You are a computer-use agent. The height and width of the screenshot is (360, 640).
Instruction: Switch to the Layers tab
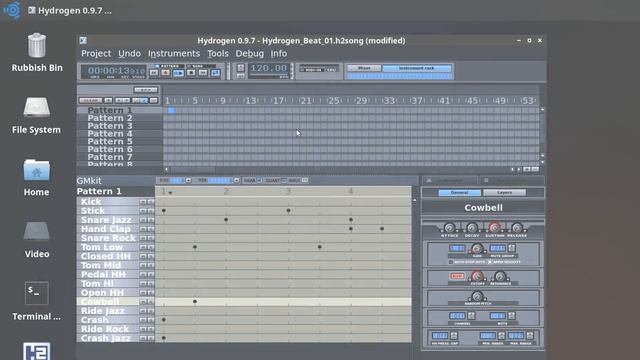click(x=504, y=193)
